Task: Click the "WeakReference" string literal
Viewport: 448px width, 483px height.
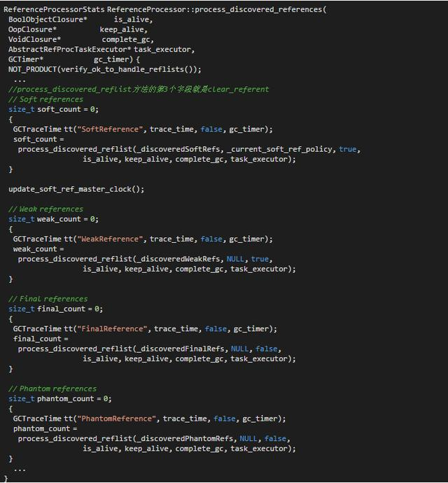Action: pyautogui.click(x=110, y=239)
